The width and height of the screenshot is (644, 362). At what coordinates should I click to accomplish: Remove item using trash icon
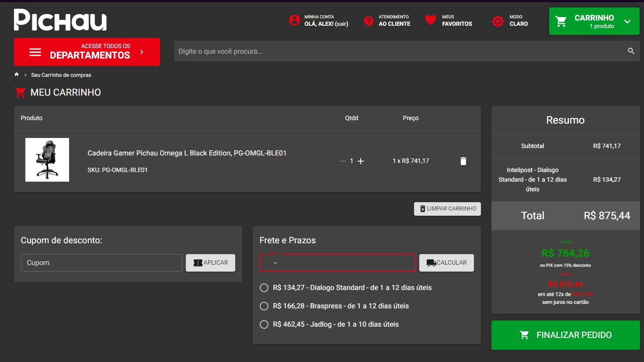point(463,161)
